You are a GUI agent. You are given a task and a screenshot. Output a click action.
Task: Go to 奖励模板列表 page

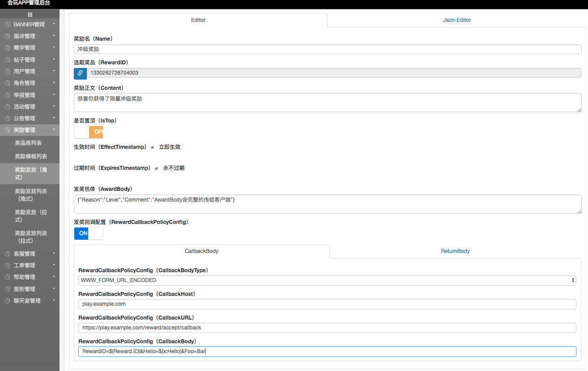point(31,156)
